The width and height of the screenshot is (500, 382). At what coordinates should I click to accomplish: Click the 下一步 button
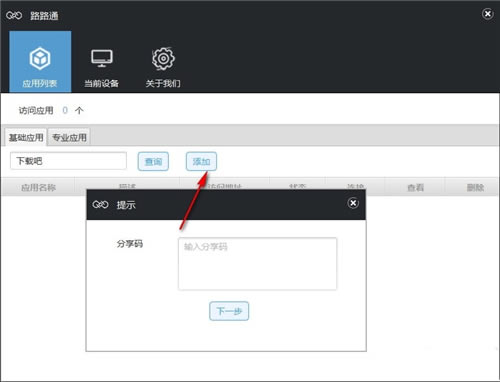pos(229,311)
